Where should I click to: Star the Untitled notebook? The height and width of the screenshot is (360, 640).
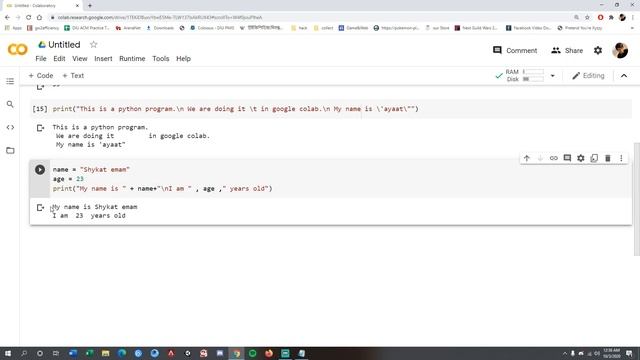[93, 44]
